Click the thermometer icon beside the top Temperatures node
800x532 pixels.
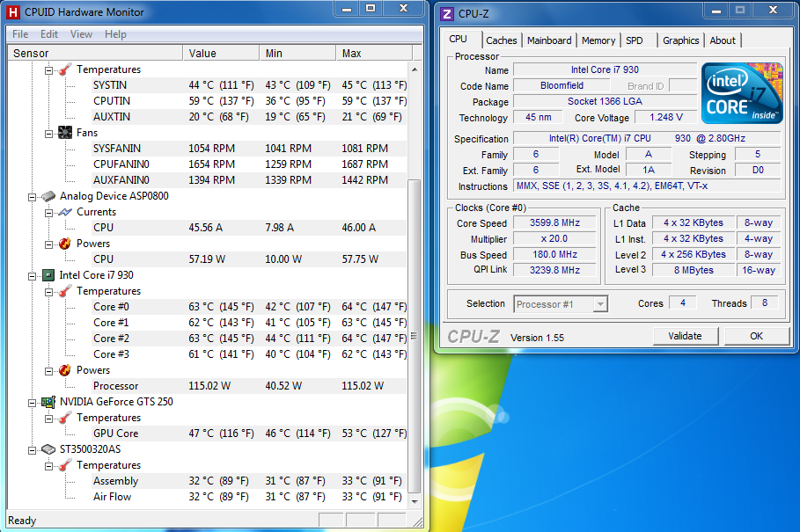pos(65,69)
